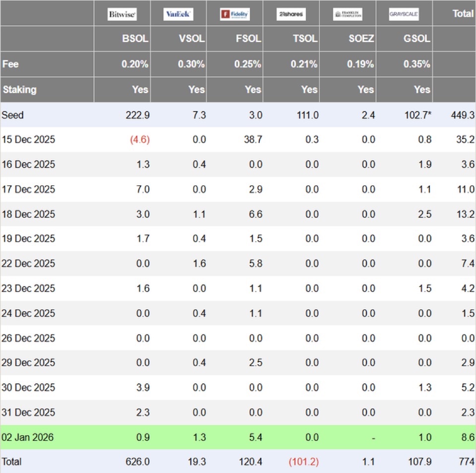This screenshot has width=476, height=473.
Task: Click the 6.6 FSOL value on 18 Dec
Action: (256, 214)
